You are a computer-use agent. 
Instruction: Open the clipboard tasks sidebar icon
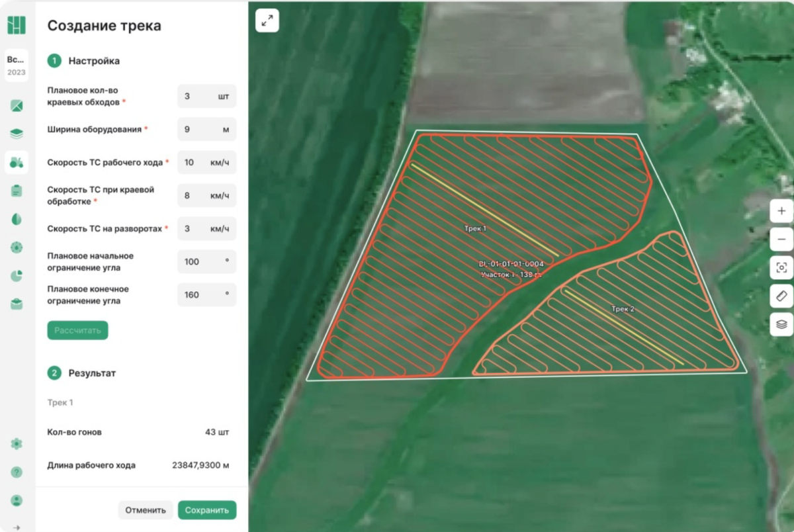click(x=17, y=191)
